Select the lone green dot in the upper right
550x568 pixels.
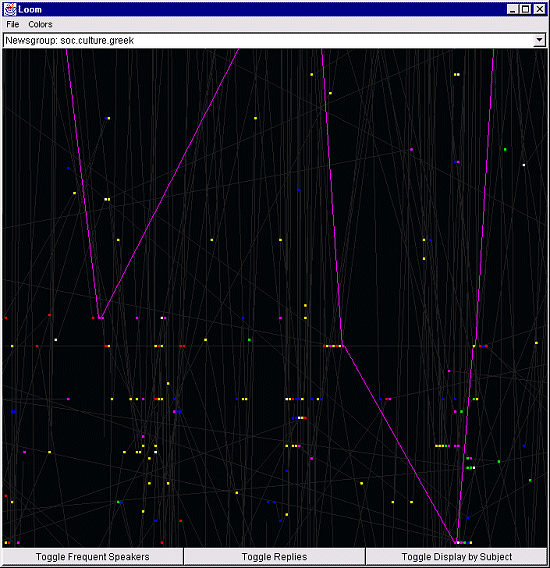click(505, 149)
